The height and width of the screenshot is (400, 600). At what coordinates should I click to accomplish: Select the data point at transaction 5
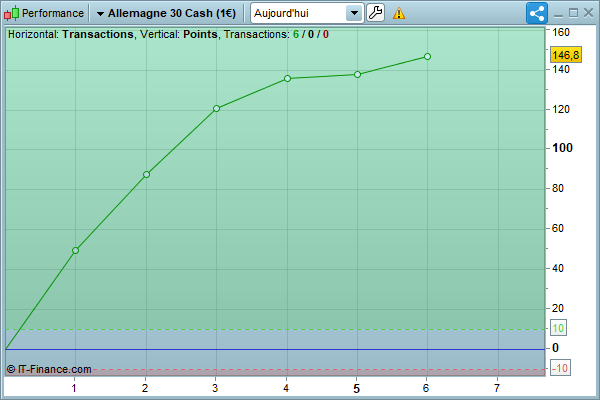(357, 75)
